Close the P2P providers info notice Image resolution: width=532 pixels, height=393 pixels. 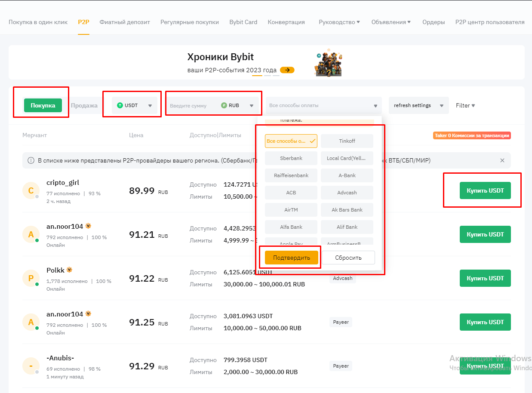502,160
